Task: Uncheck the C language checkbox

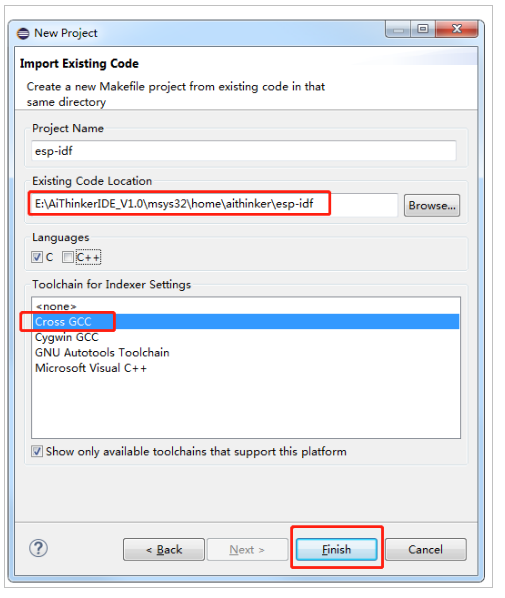Action: pos(37,257)
